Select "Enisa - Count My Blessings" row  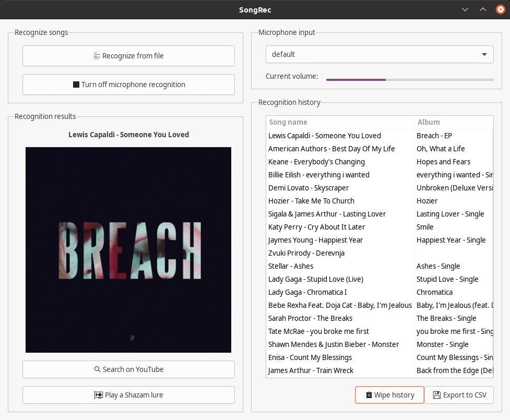pyautogui.click(x=379, y=357)
